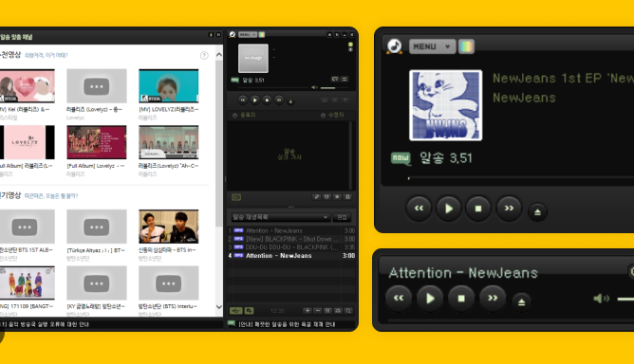Click the speaker icon in mini bar player
The height and width of the screenshot is (364, 634).
[x=601, y=299]
